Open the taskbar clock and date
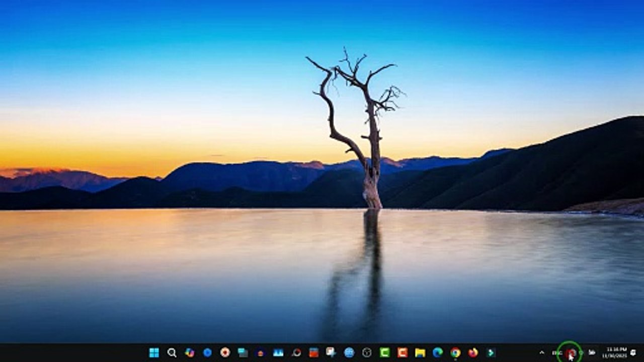The image size is (644, 362). coord(614,352)
